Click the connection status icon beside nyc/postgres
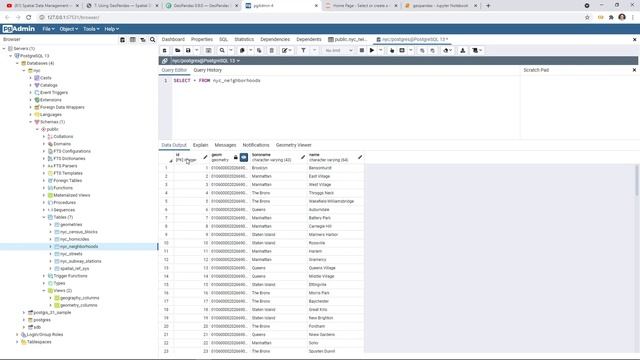Image resolution: width=640 pixels, height=360 pixels. coord(164,61)
